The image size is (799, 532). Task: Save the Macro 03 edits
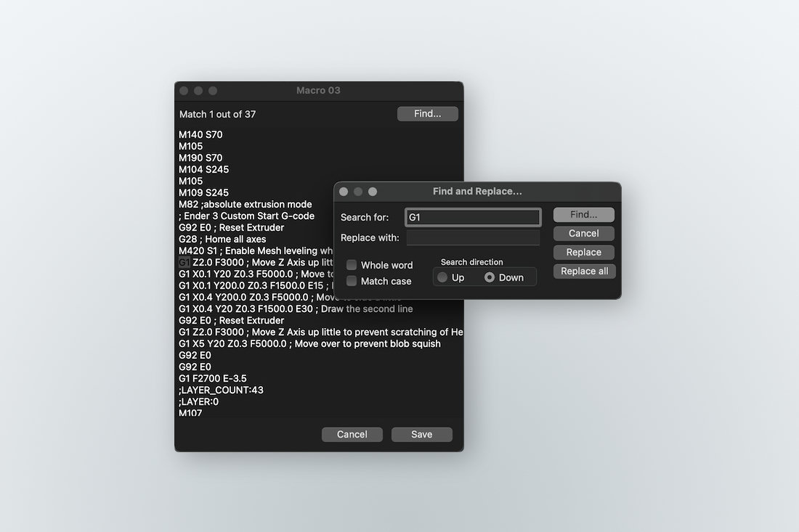pos(421,434)
